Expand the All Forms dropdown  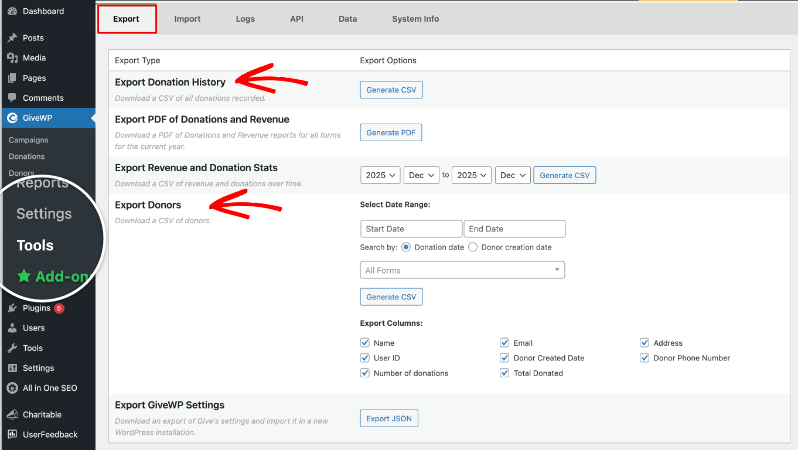(x=462, y=270)
